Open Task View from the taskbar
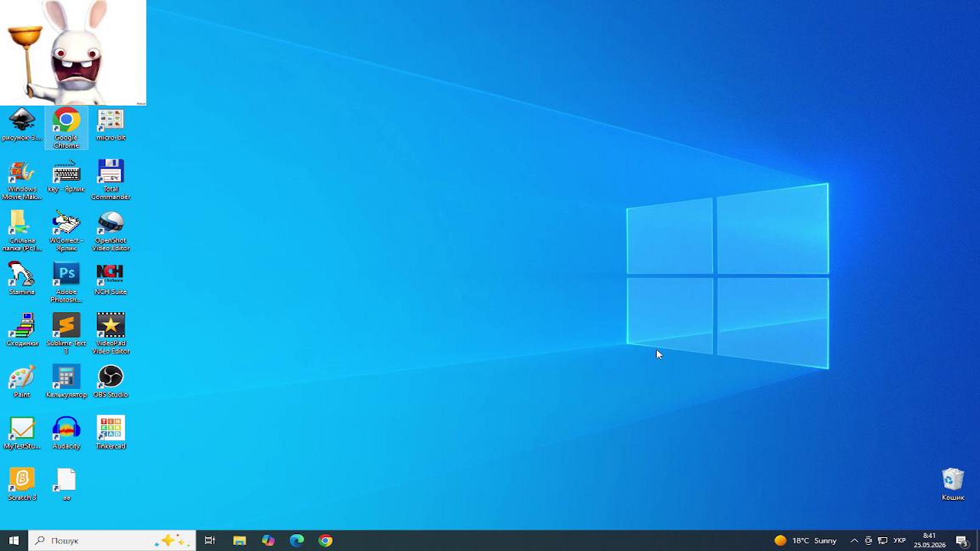 coord(210,540)
